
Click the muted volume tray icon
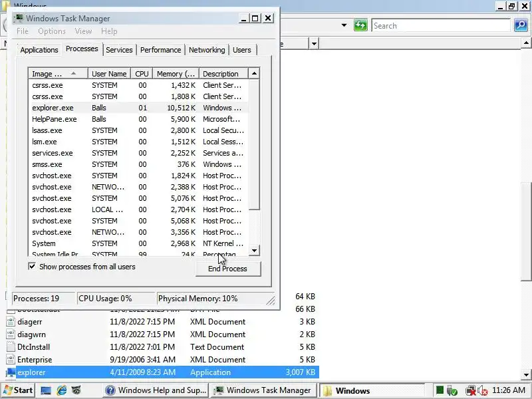(x=483, y=391)
